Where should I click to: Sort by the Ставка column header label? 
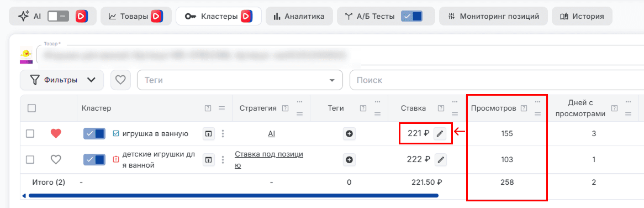(413, 108)
